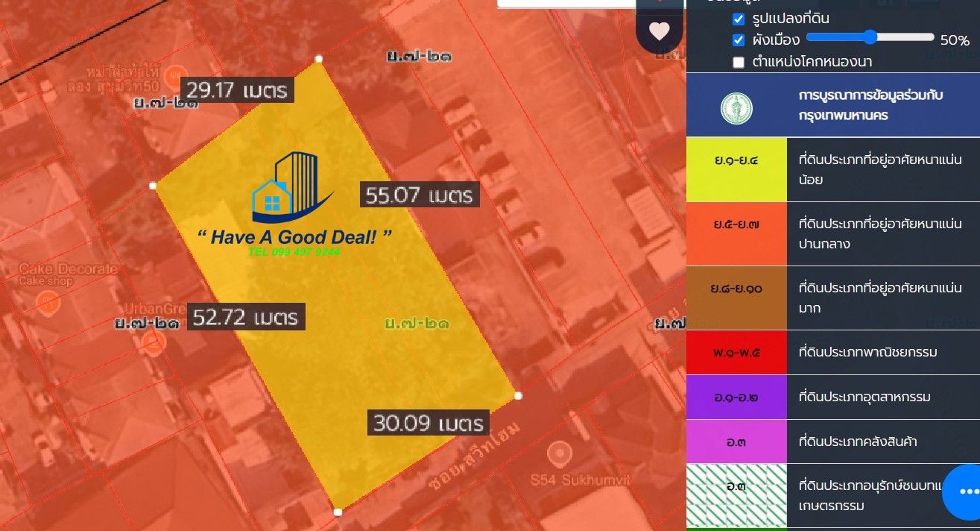Image resolution: width=980 pixels, height=531 pixels.
Task: Click the brown ย.๘-ย.๑๐ zoning swatch
Action: coord(736,298)
